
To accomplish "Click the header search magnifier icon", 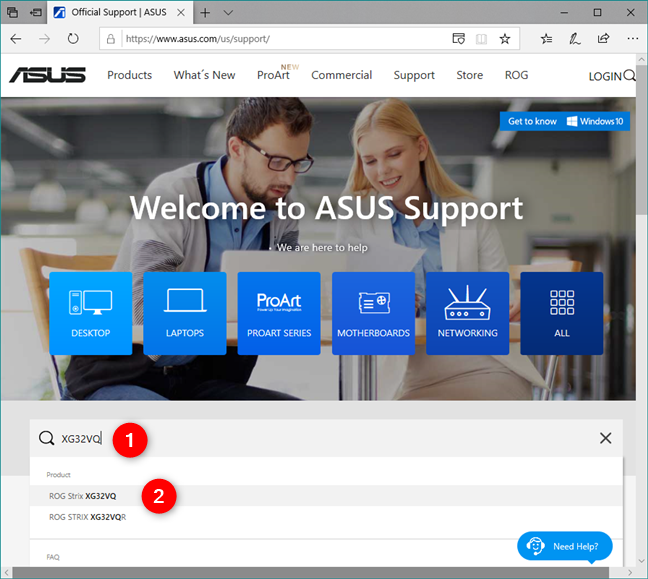I will [630, 75].
